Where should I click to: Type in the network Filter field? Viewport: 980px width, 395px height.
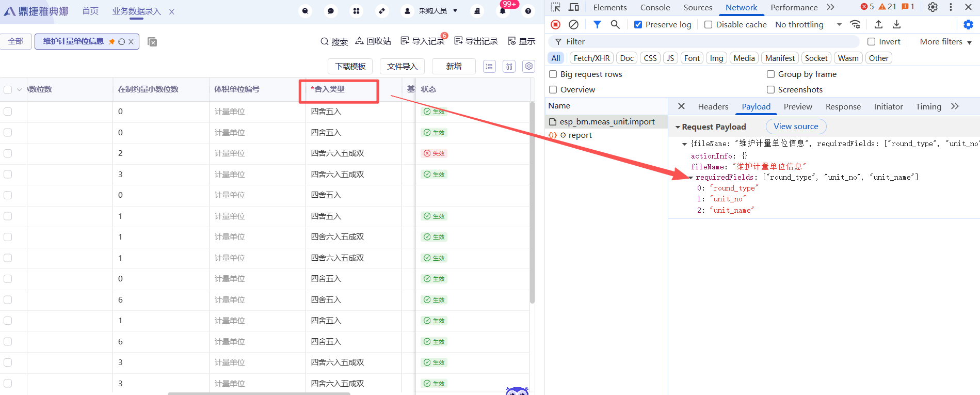[707, 42]
